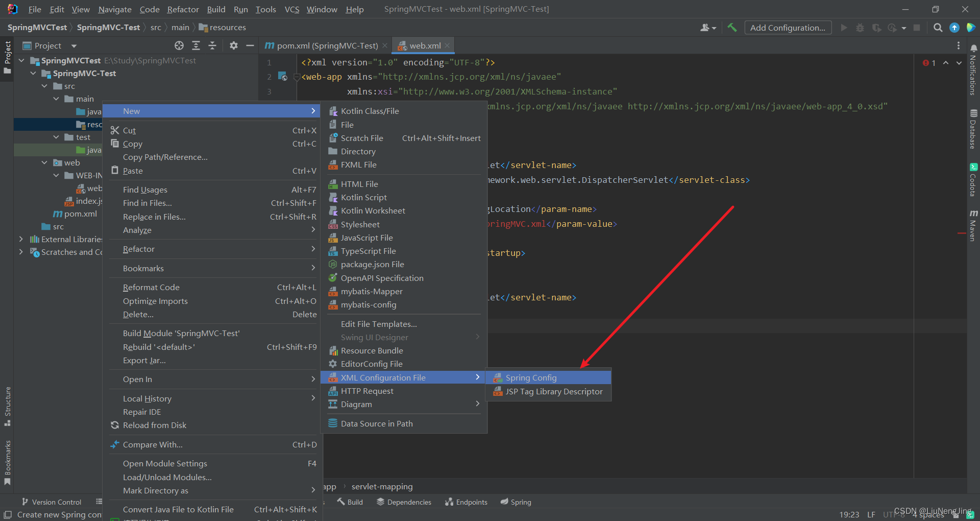
Task: Click error stripe mark on editor scrollbar
Action: (962, 233)
